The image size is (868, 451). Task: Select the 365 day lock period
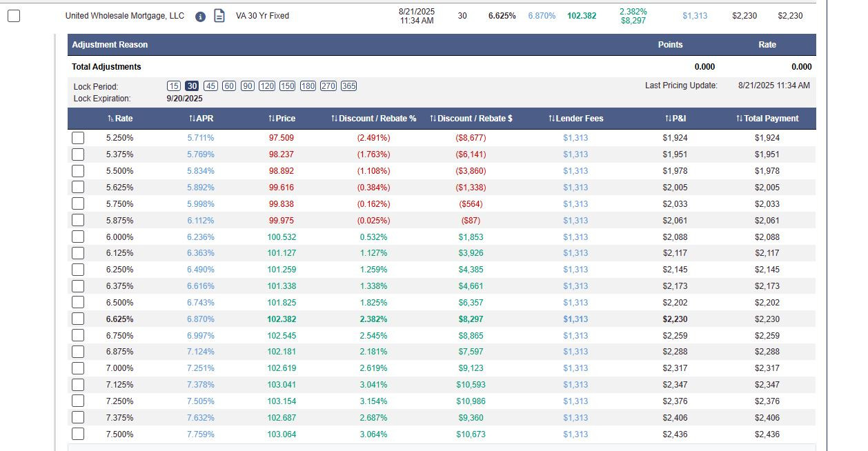348,86
